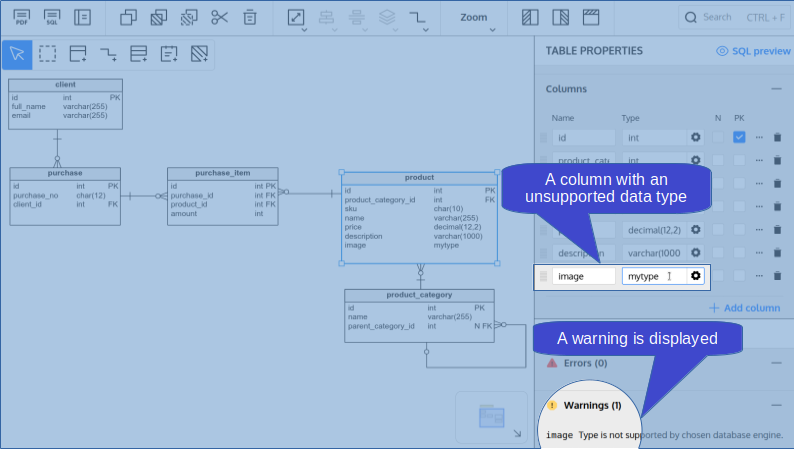This screenshot has height=449, width=794.
Task: Select the arrow pointer tool
Action: [17, 54]
